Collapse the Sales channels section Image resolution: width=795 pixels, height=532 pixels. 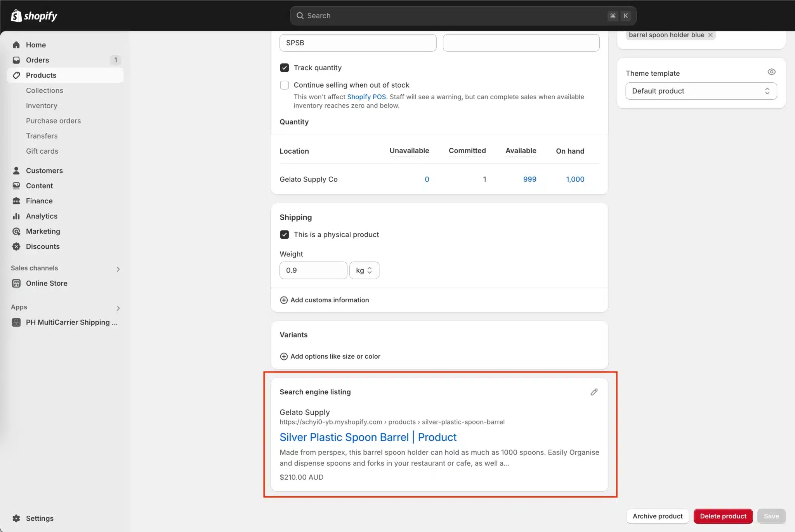pyautogui.click(x=118, y=269)
